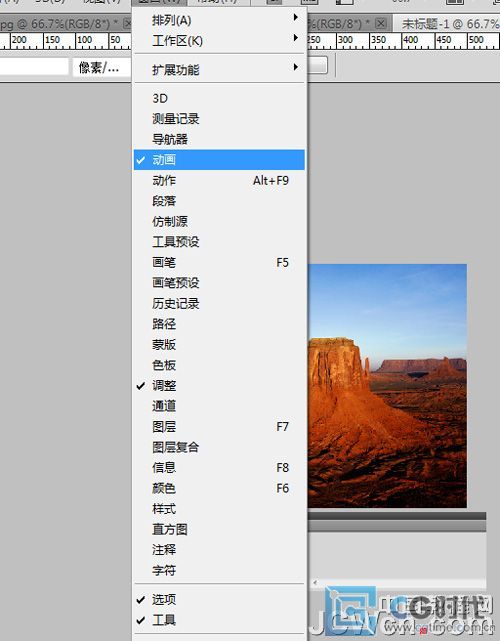Open the 动作 panel (Alt+F9)
This screenshot has height=641, width=500.
pyautogui.click(x=219, y=180)
